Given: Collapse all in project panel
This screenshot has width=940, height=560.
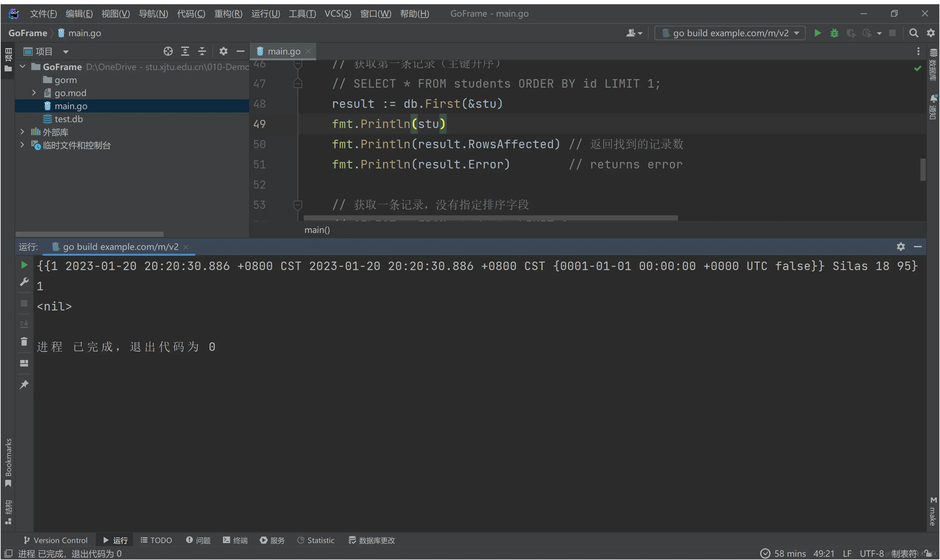Looking at the screenshot, I should click(202, 51).
